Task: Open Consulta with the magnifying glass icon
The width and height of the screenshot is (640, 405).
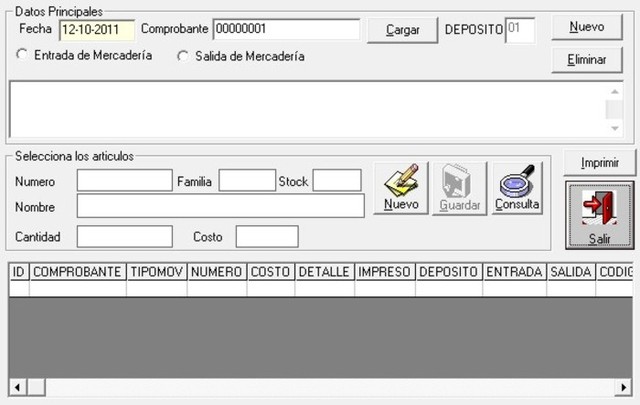Action: [x=517, y=188]
